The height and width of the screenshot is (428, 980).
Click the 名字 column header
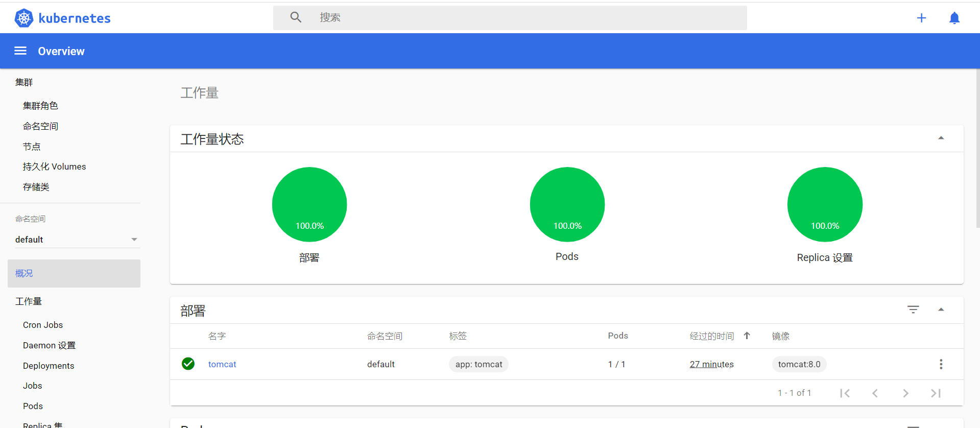217,336
